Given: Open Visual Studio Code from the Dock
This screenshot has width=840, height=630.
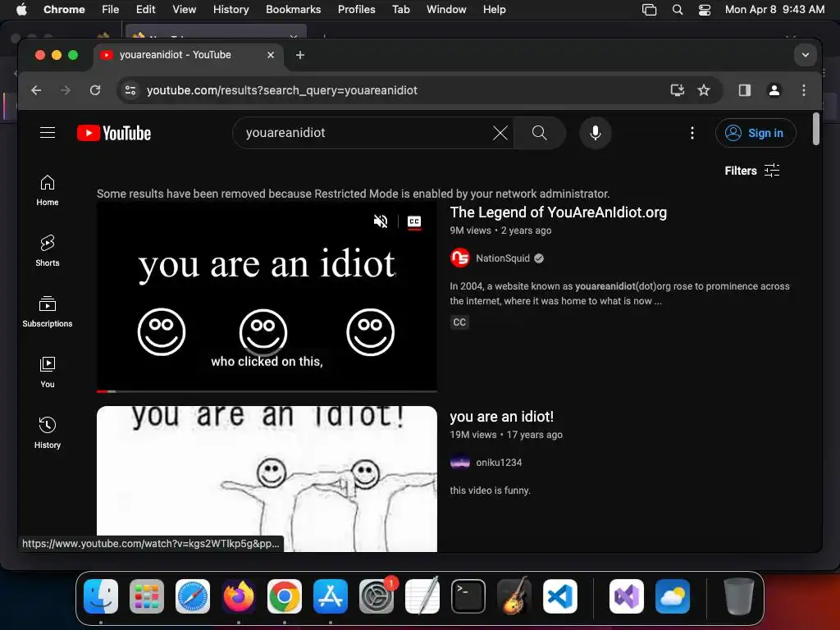Looking at the screenshot, I should tap(559, 596).
